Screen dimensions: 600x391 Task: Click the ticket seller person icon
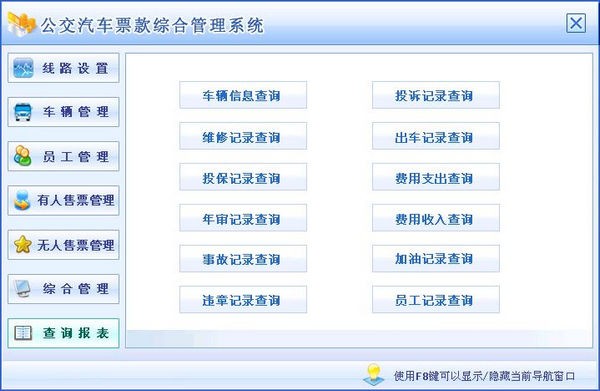point(22,200)
